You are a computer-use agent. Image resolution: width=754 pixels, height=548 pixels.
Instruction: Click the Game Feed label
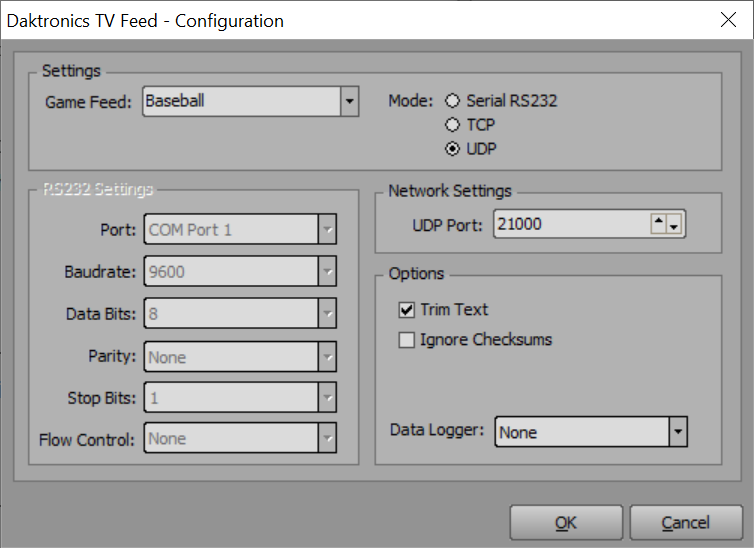[88, 102]
